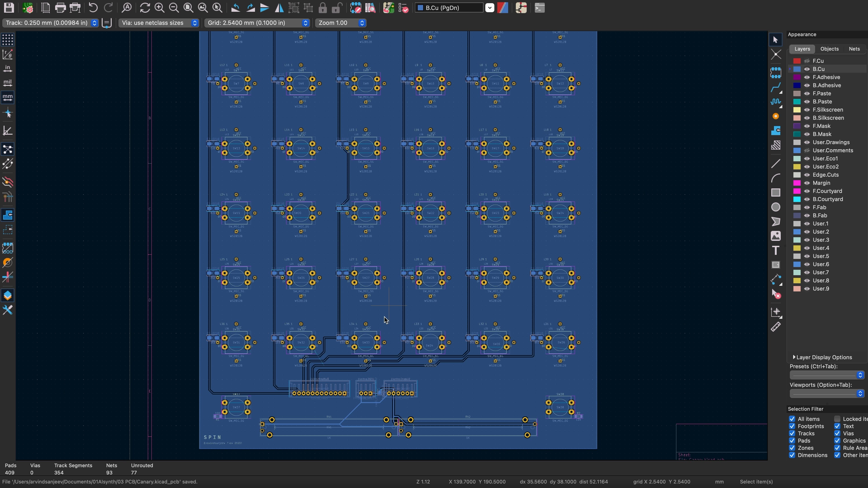
Task: Open the Track width dropdown
Action: 51,23
